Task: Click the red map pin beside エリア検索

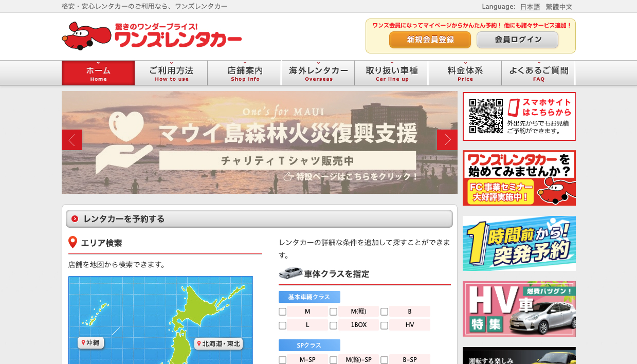Action: pyautogui.click(x=73, y=242)
